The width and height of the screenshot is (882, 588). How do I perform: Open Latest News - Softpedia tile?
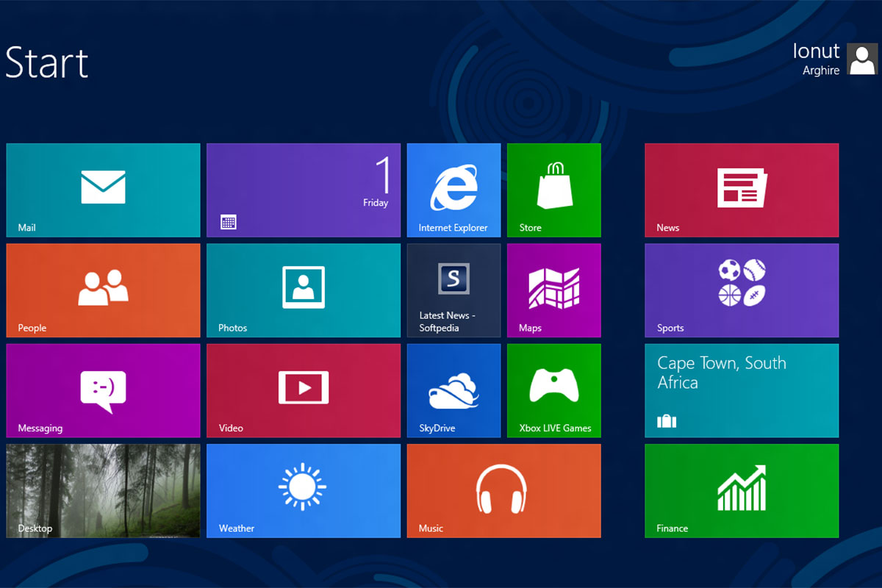pyautogui.click(x=453, y=290)
